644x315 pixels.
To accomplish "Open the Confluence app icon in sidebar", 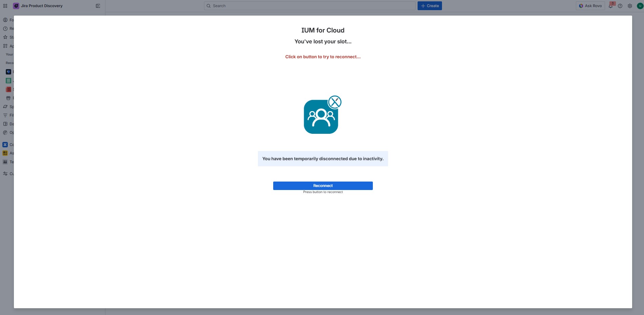I will (5, 145).
